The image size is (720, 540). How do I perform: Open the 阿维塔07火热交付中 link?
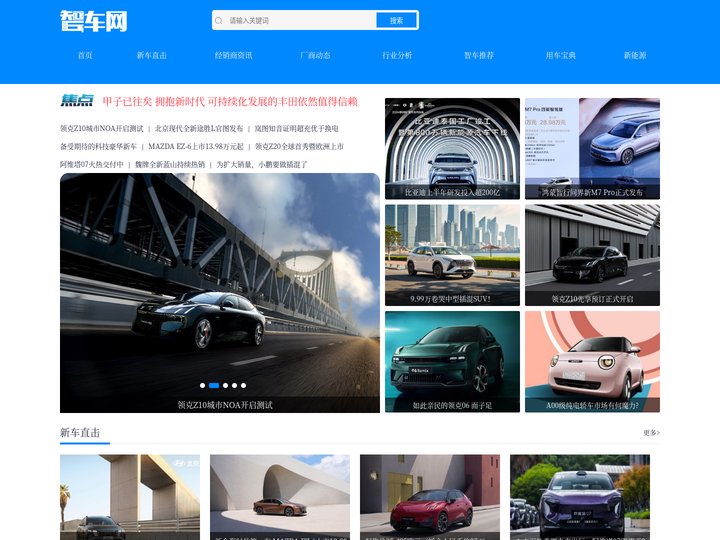(92, 164)
